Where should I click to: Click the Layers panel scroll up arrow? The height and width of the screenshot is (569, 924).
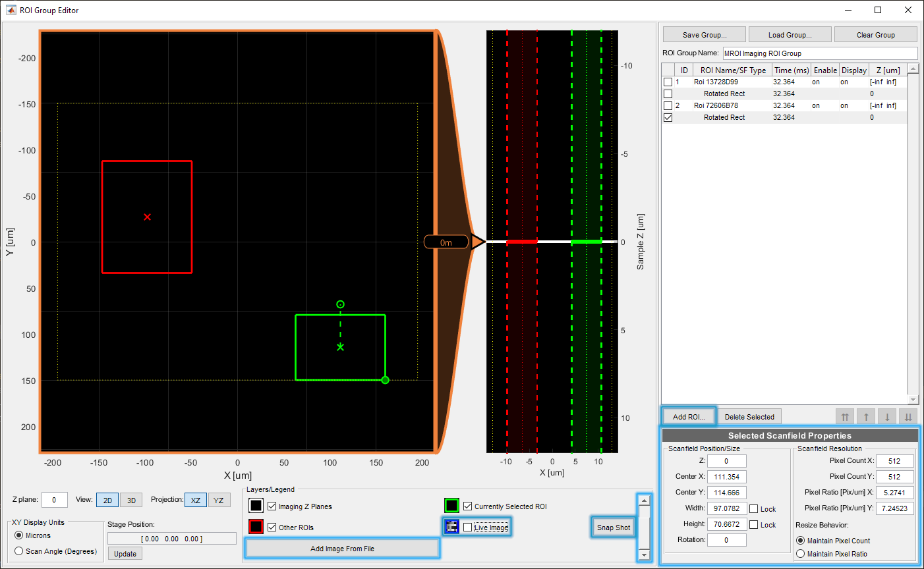pyautogui.click(x=644, y=501)
